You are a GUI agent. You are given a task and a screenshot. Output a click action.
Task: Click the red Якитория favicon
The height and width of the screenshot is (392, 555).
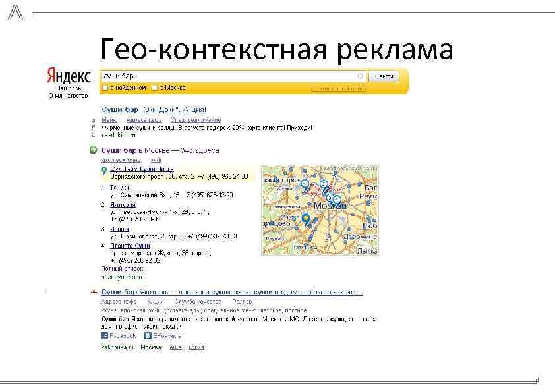tap(94, 292)
